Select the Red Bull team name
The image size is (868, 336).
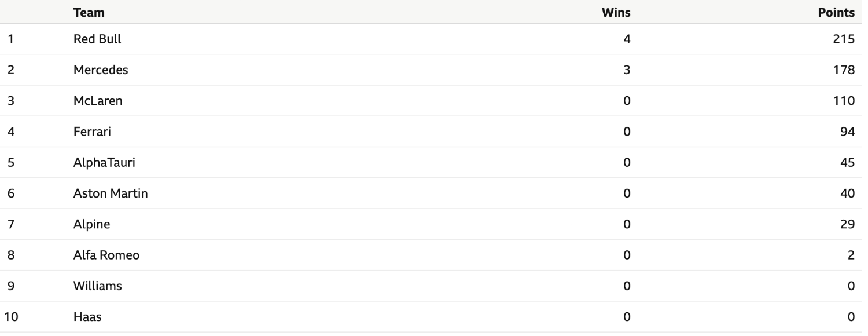pyautogui.click(x=97, y=39)
